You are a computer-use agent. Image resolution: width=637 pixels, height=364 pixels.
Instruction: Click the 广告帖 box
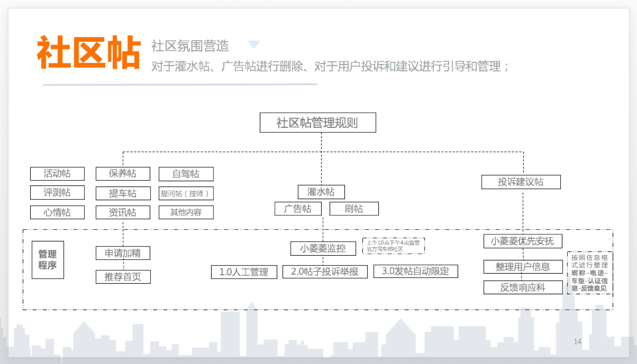click(x=298, y=209)
